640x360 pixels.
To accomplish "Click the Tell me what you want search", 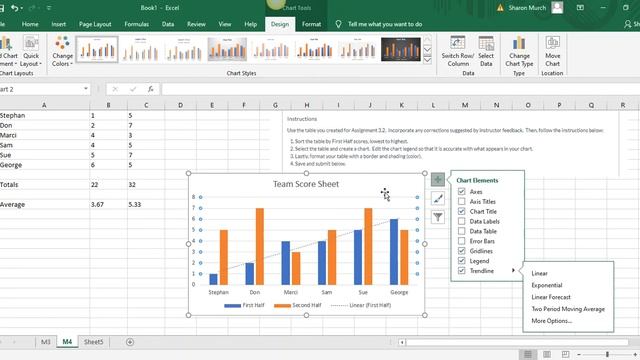I will [385, 24].
